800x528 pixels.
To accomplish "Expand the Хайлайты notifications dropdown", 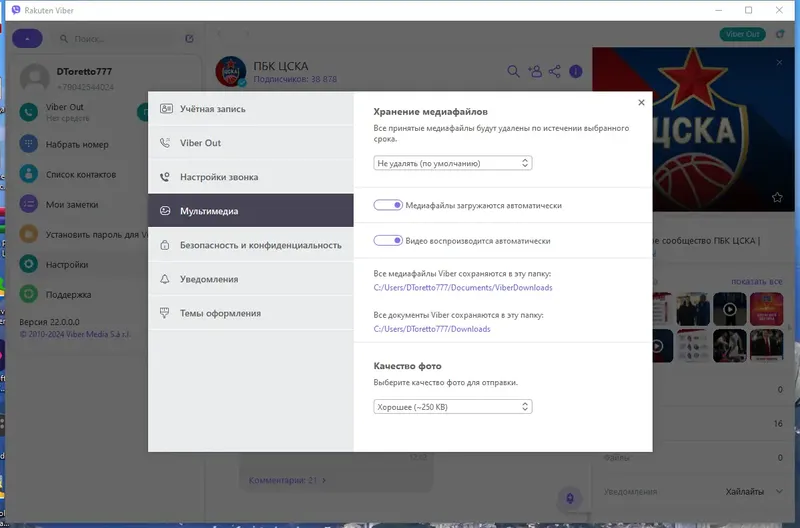I will (754, 492).
